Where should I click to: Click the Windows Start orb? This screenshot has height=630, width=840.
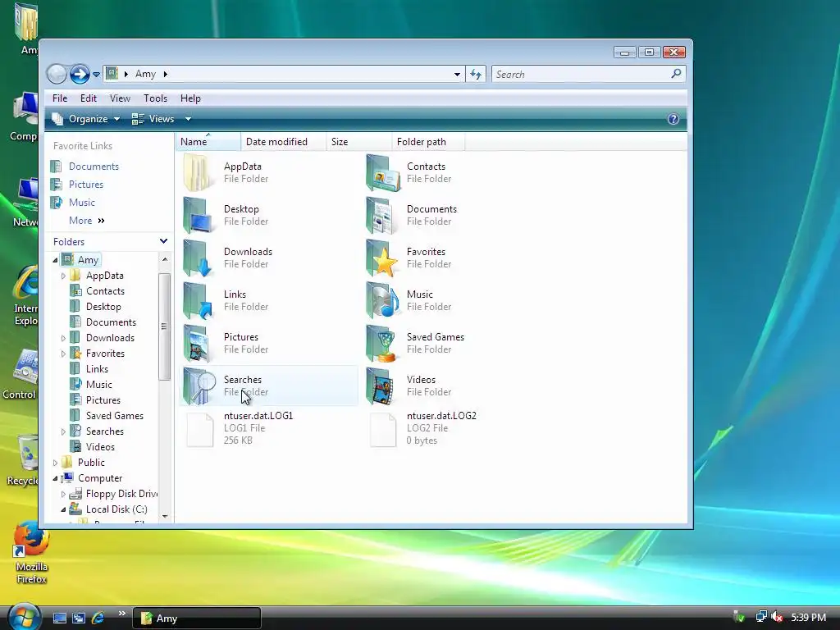click(x=24, y=617)
